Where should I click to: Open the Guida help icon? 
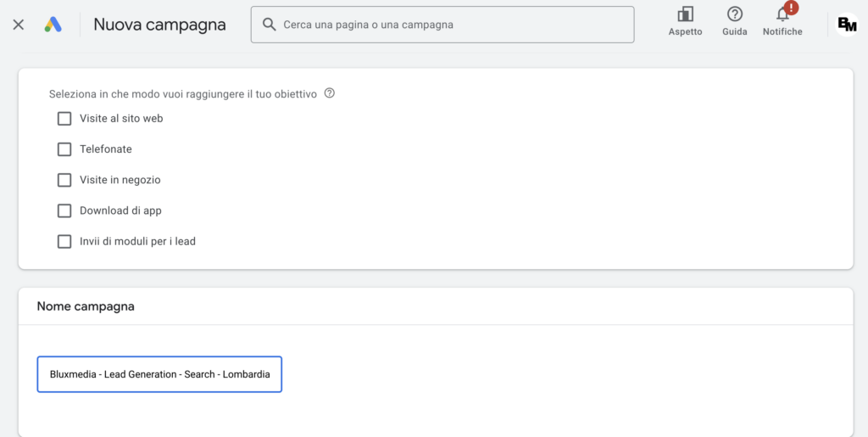tap(735, 14)
